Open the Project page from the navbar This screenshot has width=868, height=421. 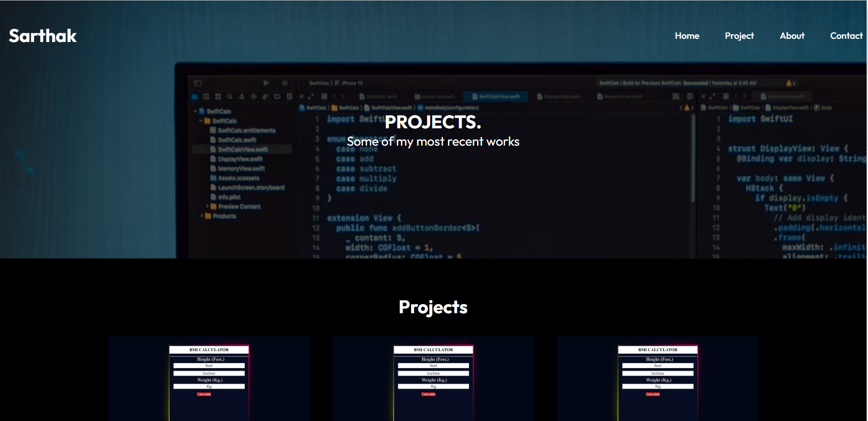coord(739,36)
